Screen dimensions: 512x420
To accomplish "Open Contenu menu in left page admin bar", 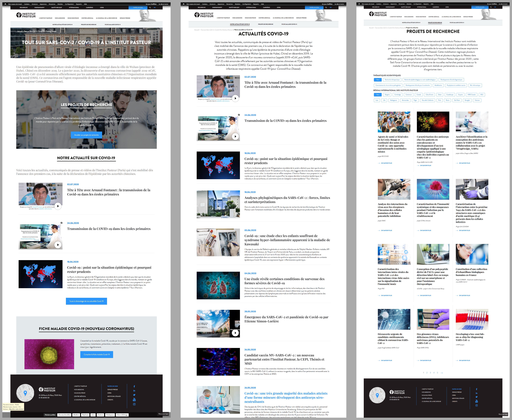I will click(x=27, y=4).
